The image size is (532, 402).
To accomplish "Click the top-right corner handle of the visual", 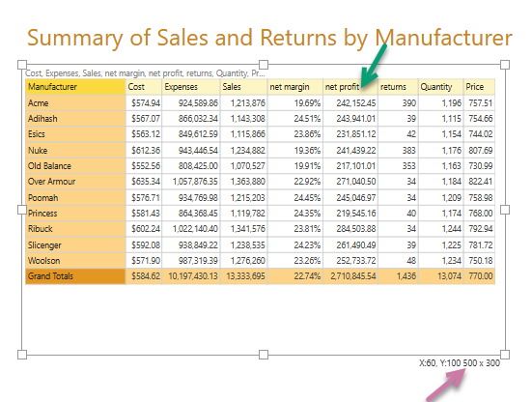I will click(505, 65).
